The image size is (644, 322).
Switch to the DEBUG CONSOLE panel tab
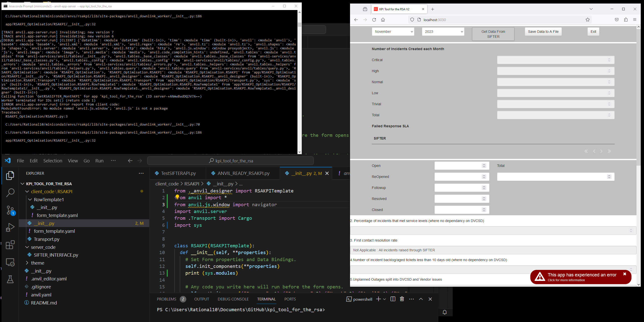(x=233, y=299)
